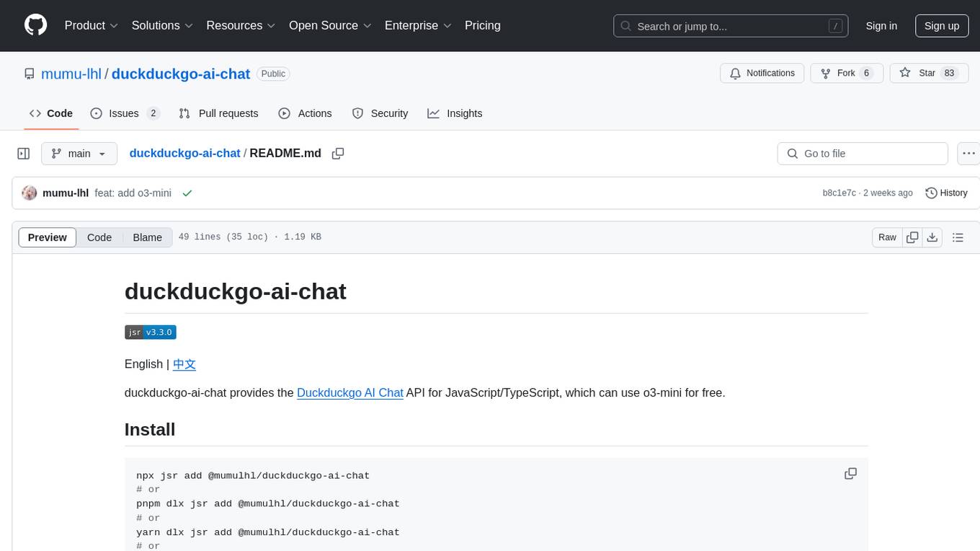Screen dimensions: 980x551
Task: Click the 49 lines file info text
Action: click(249, 237)
